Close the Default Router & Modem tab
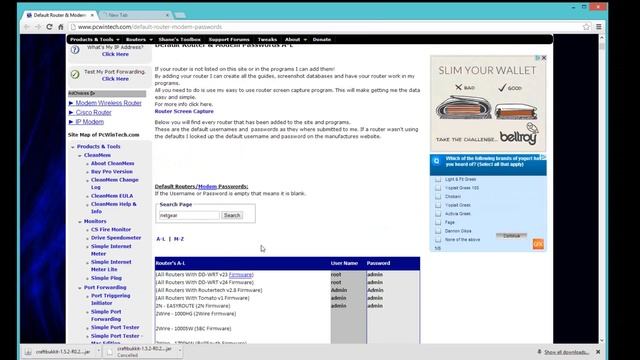This screenshot has height=360, width=640. (92, 15)
